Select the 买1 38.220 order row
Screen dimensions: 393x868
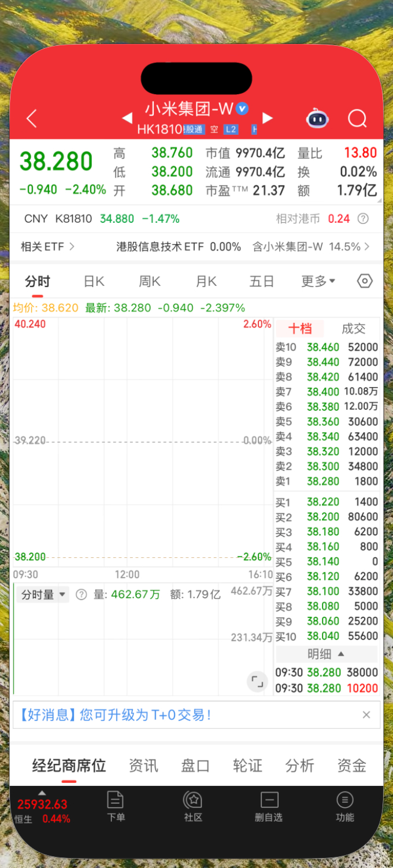point(327,502)
